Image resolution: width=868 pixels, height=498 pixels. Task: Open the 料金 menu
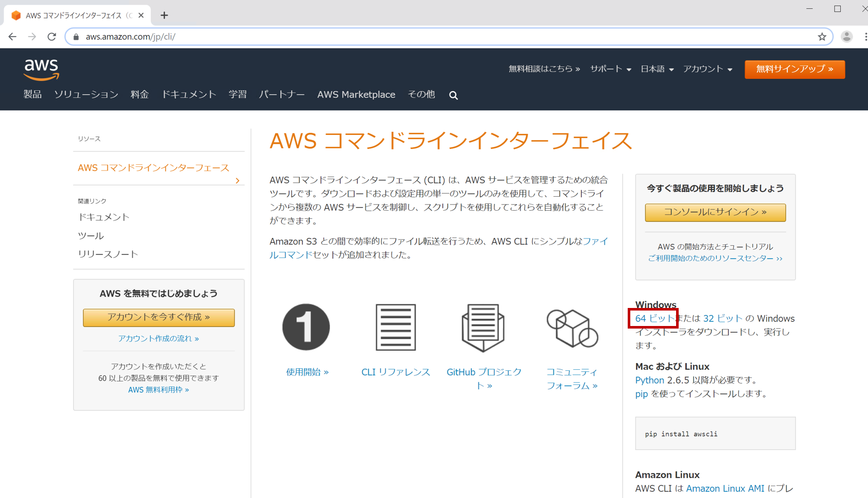[139, 94]
